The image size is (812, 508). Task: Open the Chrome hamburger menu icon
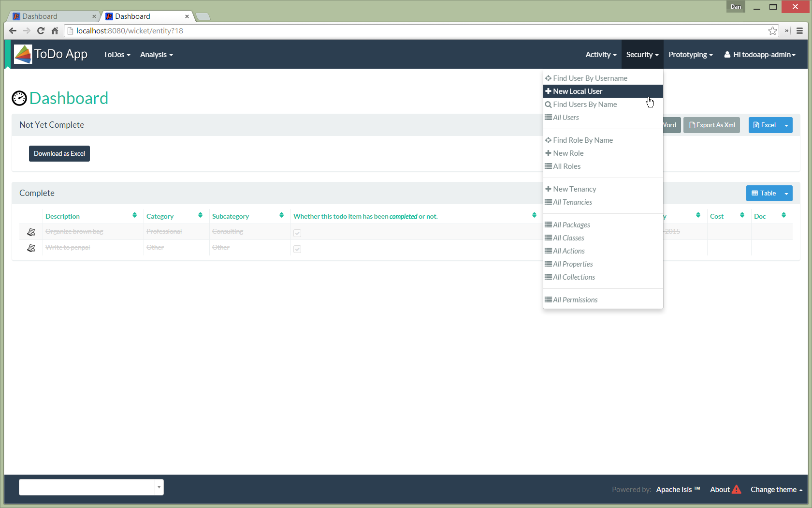coord(799,31)
